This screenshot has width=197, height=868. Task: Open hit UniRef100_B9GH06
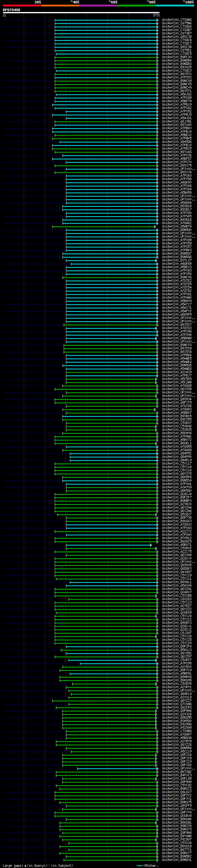point(177,433)
